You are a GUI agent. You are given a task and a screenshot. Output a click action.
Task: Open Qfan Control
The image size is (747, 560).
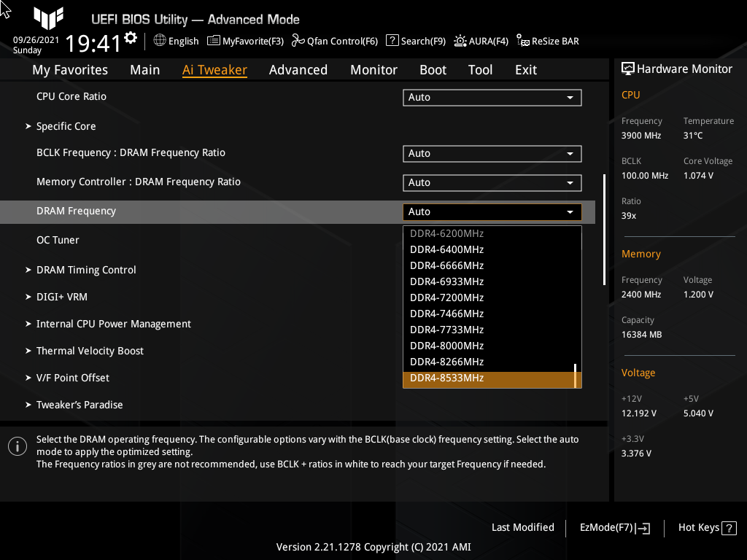(334, 41)
